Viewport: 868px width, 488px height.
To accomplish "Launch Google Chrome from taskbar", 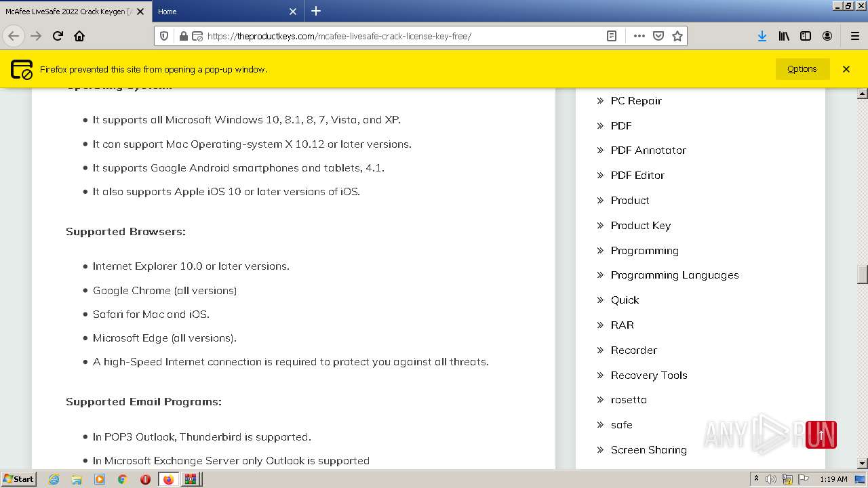I will coord(123,479).
